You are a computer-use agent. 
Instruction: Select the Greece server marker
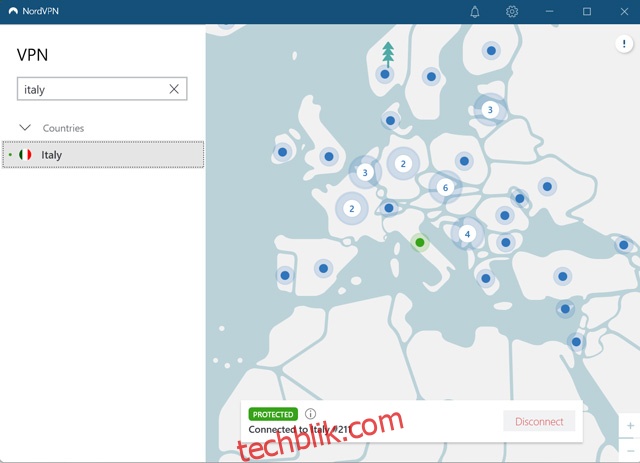pos(486,278)
